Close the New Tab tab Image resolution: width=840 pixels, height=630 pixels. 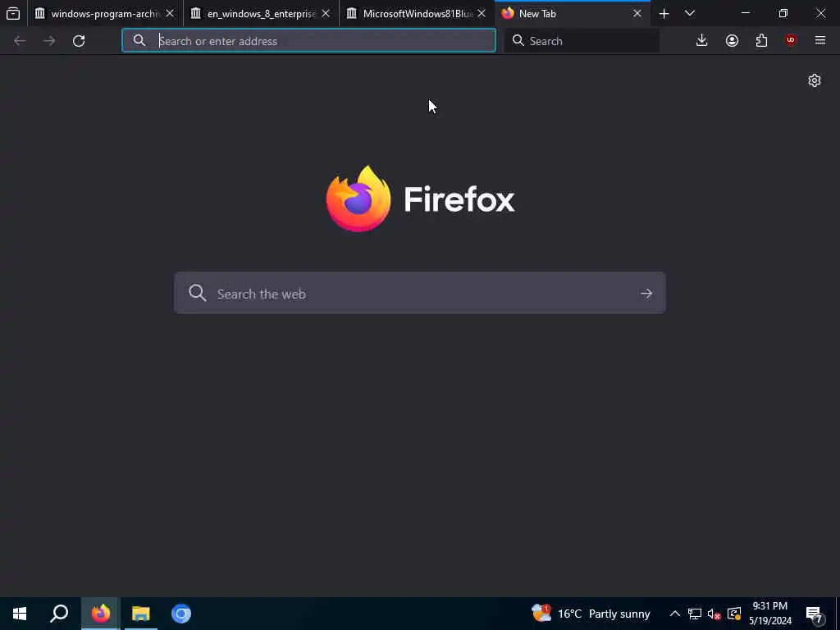pyautogui.click(x=637, y=13)
